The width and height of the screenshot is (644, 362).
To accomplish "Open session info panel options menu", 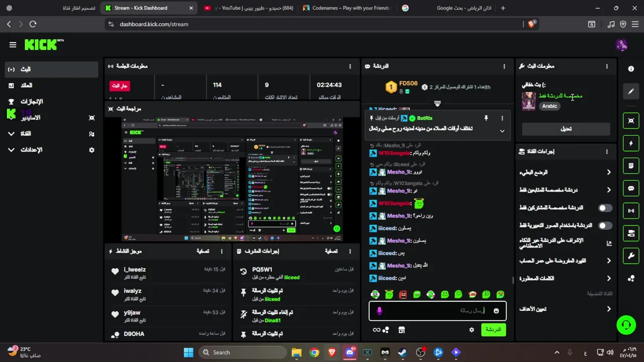I will click(x=350, y=66).
